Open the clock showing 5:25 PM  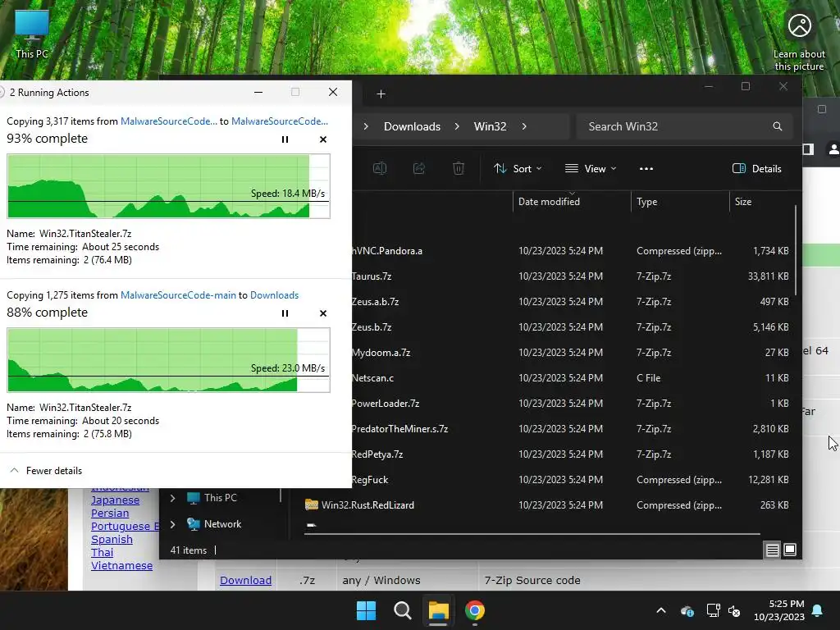(x=779, y=610)
